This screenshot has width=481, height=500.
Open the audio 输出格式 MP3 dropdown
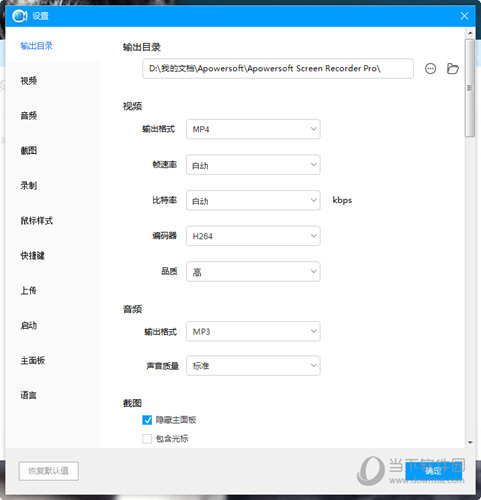pyautogui.click(x=253, y=331)
